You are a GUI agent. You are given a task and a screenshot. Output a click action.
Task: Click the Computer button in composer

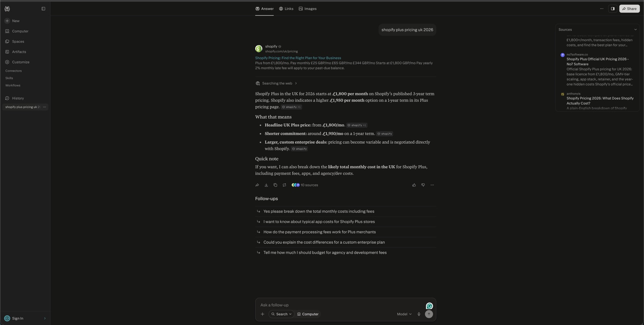pos(308,314)
